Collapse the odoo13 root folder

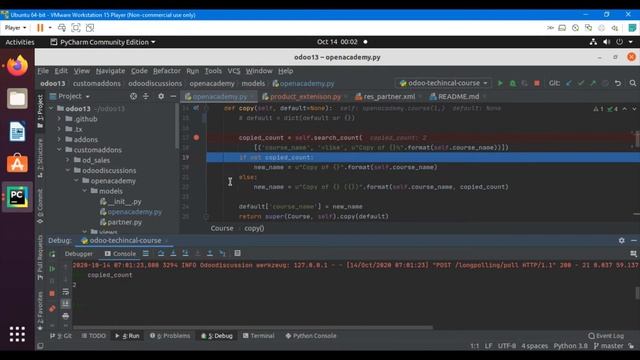click(51, 109)
